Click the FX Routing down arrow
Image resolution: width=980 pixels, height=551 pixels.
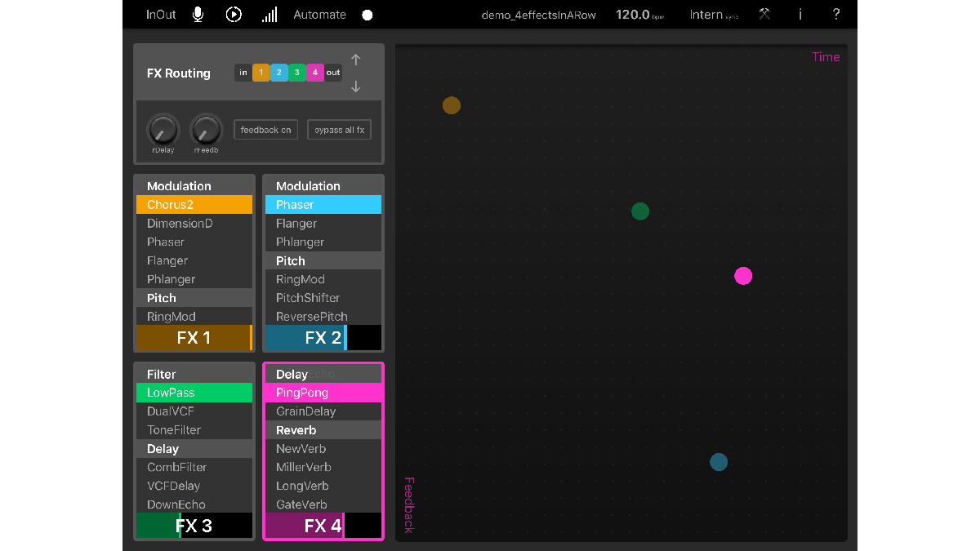coord(355,87)
